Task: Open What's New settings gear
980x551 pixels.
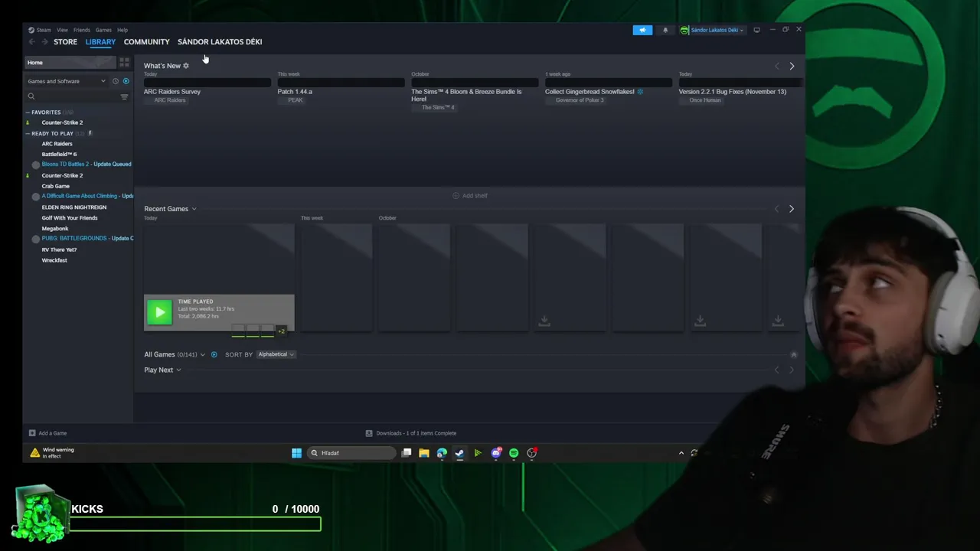Action: click(186, 66)
